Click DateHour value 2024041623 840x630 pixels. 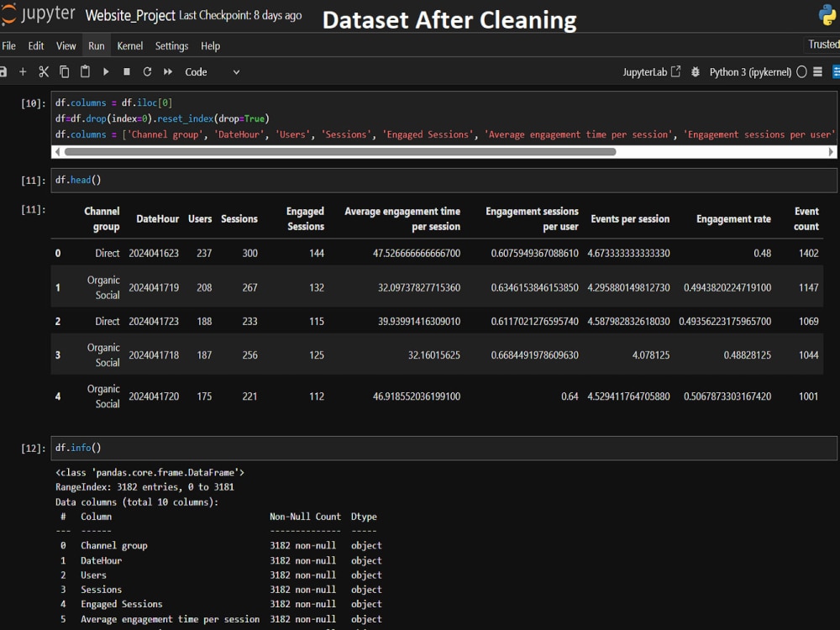154,253
